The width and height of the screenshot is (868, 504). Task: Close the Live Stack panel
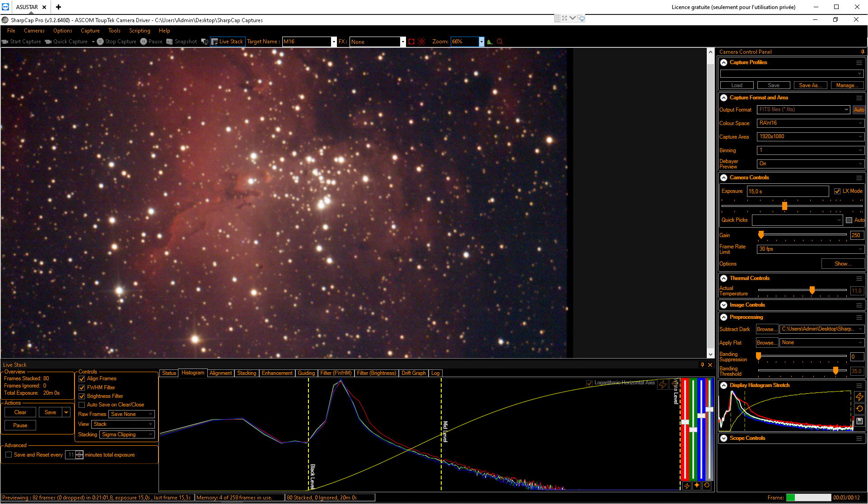pyautogui.click(x=710, y=364)
